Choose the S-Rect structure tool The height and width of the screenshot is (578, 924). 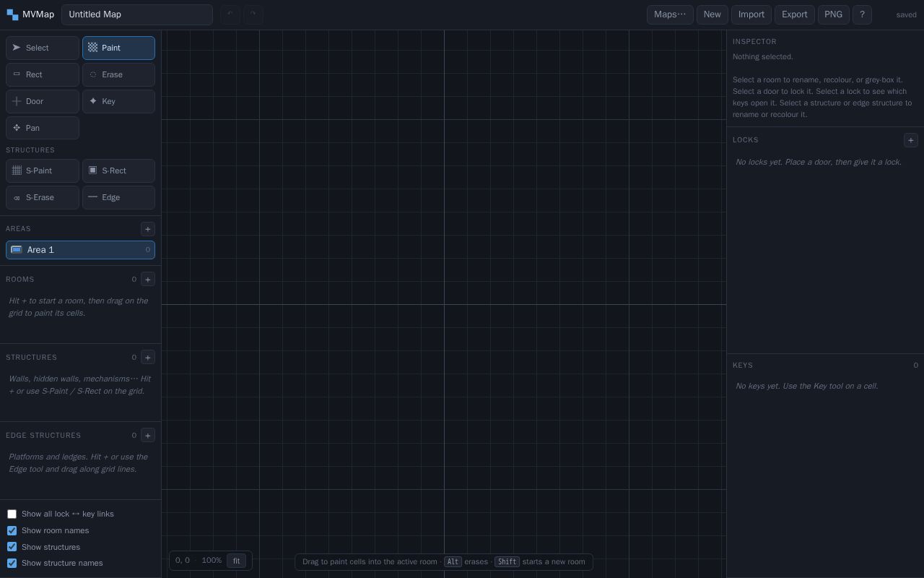click(x=118, y=171)
